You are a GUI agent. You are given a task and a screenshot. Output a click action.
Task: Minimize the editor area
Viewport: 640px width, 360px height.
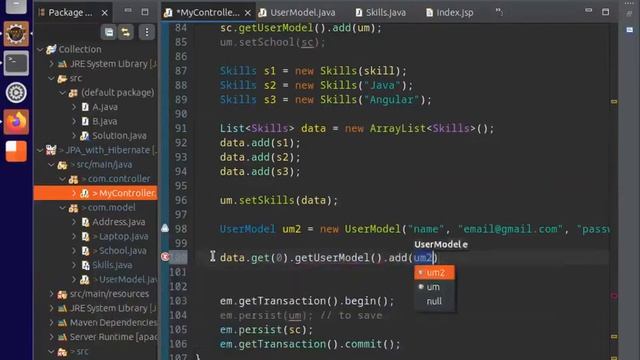tap(589, 11)
